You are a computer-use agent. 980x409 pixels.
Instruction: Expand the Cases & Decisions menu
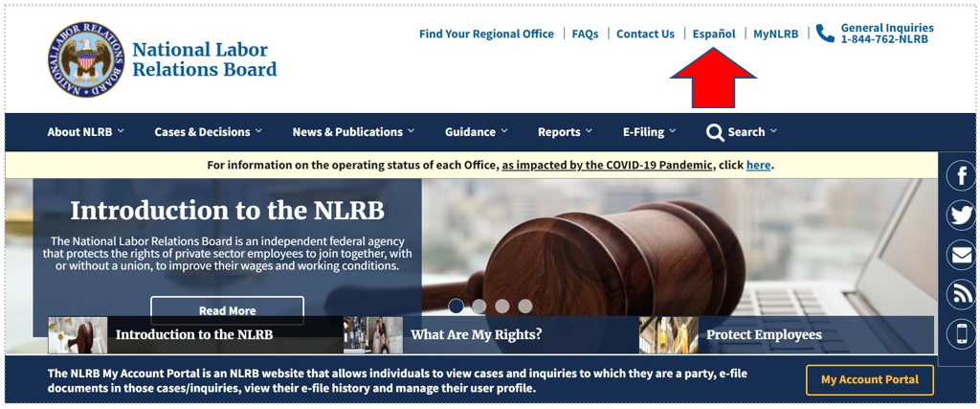point(209,132)
